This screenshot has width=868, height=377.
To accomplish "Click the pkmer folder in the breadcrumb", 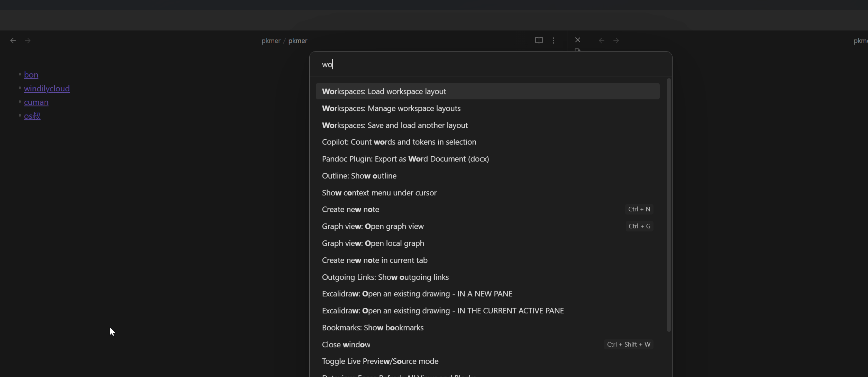I will [x=271, y=40].
